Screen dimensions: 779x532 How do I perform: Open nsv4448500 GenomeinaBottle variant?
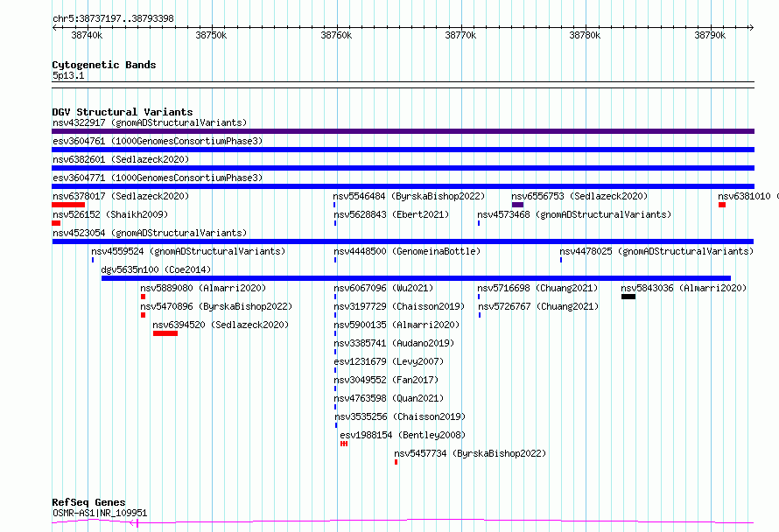point(407,251)
